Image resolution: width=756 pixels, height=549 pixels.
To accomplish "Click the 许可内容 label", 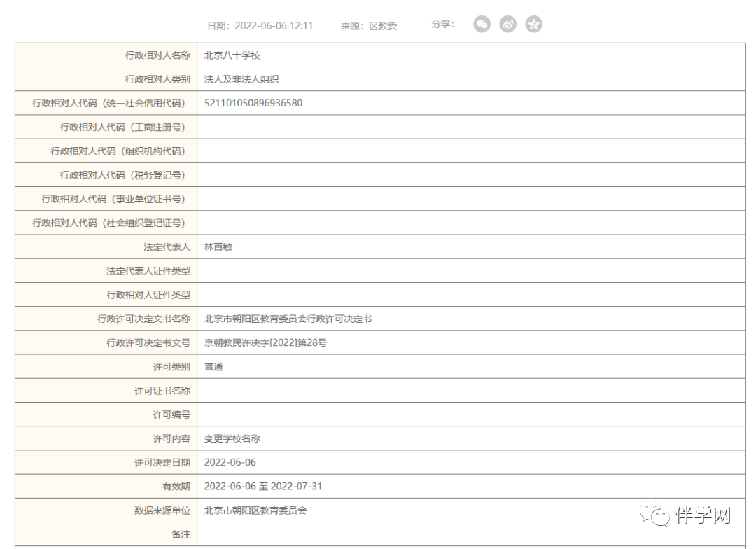I will (x=171, y=438).
